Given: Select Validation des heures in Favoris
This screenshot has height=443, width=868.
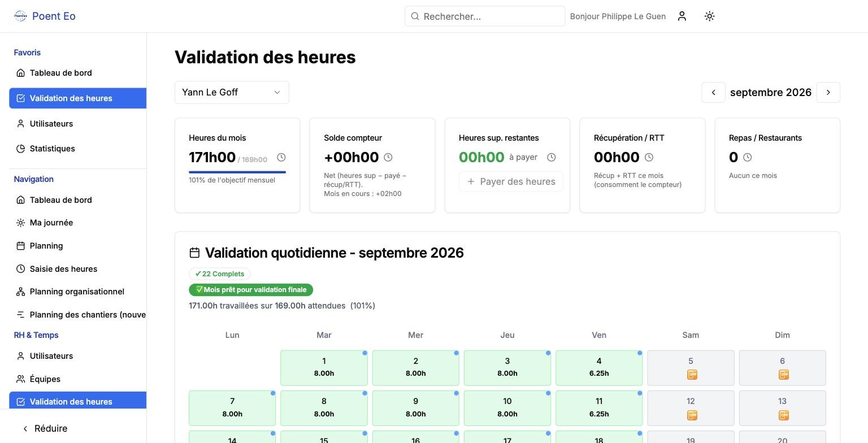Looking at the screenshot, I should (77, 98).
